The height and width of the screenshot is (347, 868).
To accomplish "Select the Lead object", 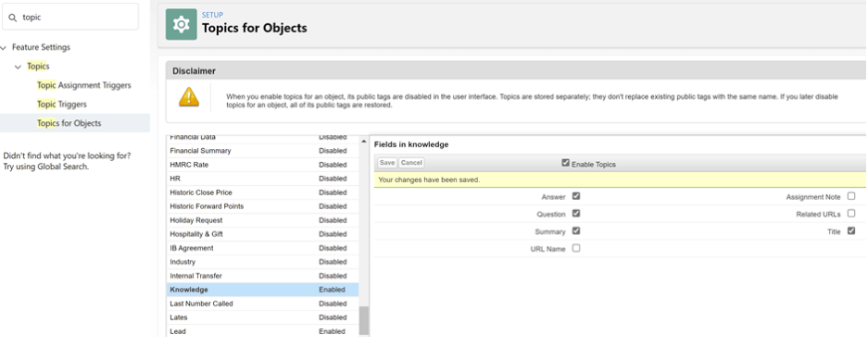I will click(x=263, y=331).
